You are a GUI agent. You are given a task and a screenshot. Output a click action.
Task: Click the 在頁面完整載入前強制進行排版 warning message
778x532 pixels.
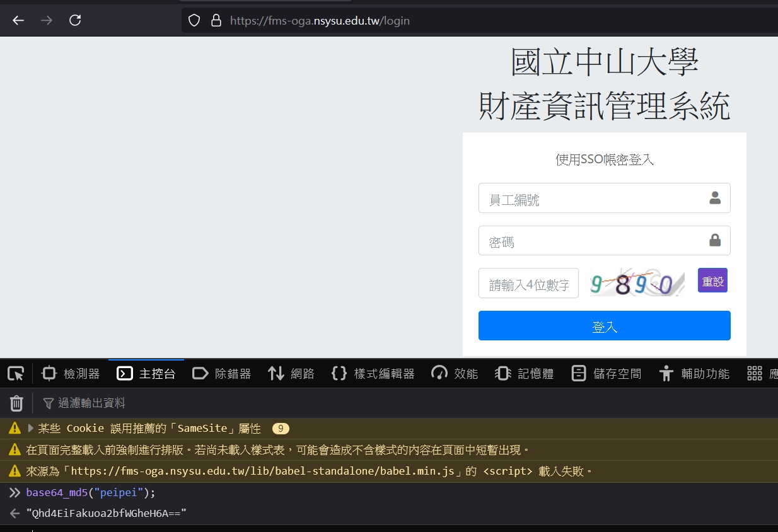[277, 450]
